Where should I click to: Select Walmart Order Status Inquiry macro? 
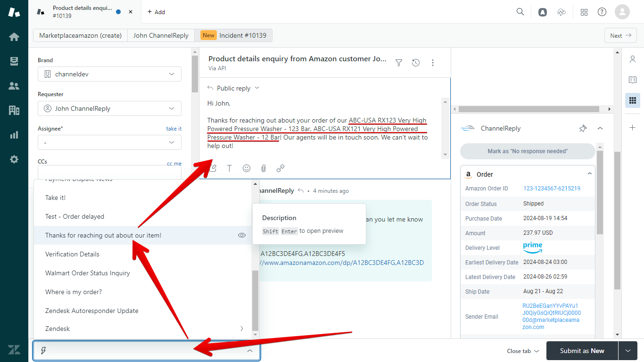[x=143, y=273]
